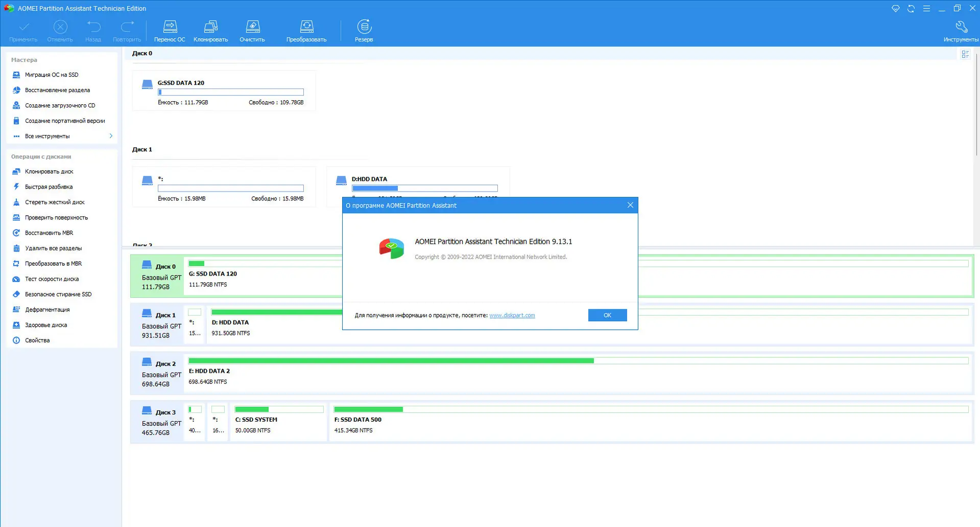Click the Операции с дисками section header
980x527 pixels.
click(x=41, y=156)
